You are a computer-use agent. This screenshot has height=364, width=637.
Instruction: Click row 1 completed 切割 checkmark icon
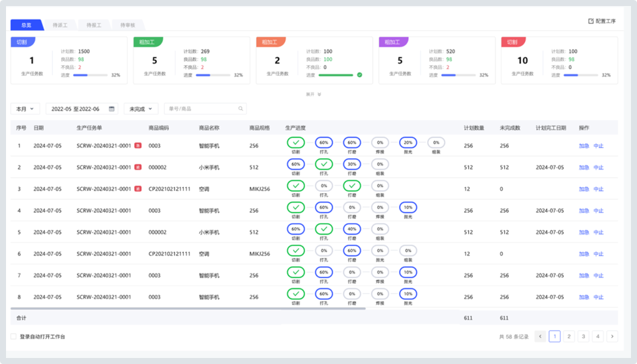[x=296, y=142]
